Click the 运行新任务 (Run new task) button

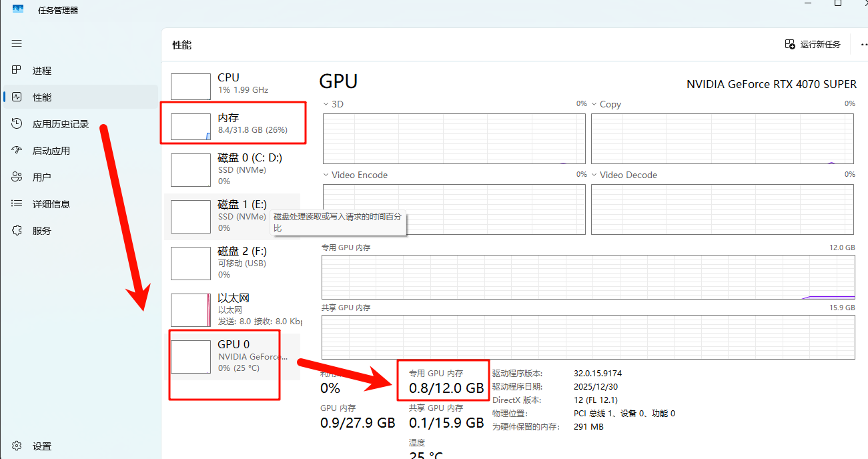coord(812,45)
